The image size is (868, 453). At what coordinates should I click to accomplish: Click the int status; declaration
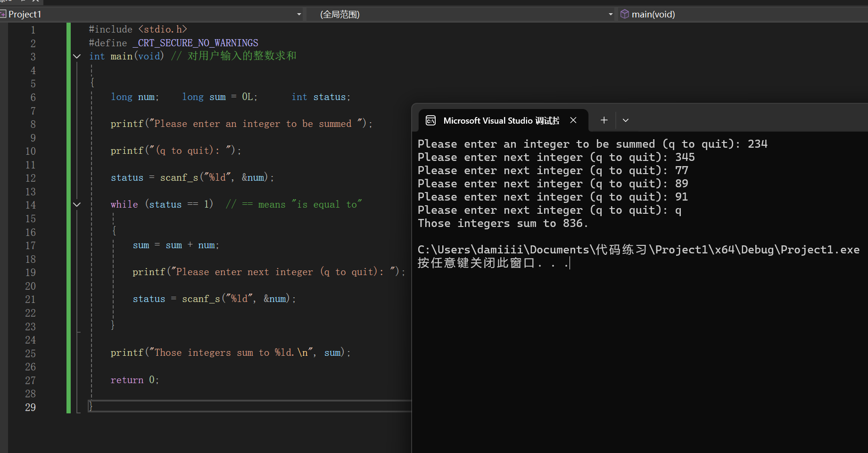tap(321, 97)
